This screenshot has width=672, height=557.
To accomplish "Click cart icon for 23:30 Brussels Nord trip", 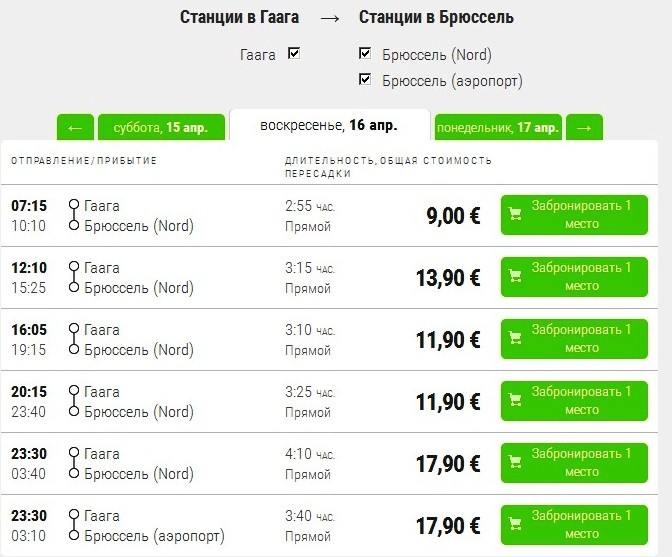I will coord(516,462).
